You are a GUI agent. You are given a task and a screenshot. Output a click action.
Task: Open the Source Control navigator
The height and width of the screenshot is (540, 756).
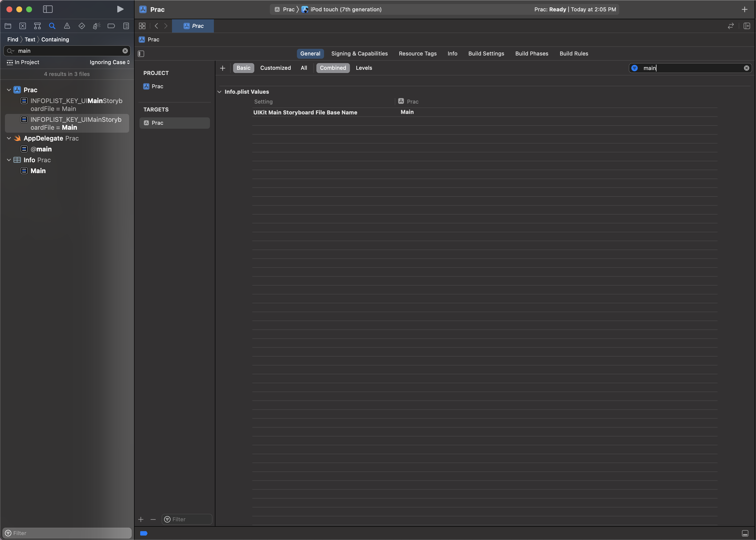click(23, 26)
